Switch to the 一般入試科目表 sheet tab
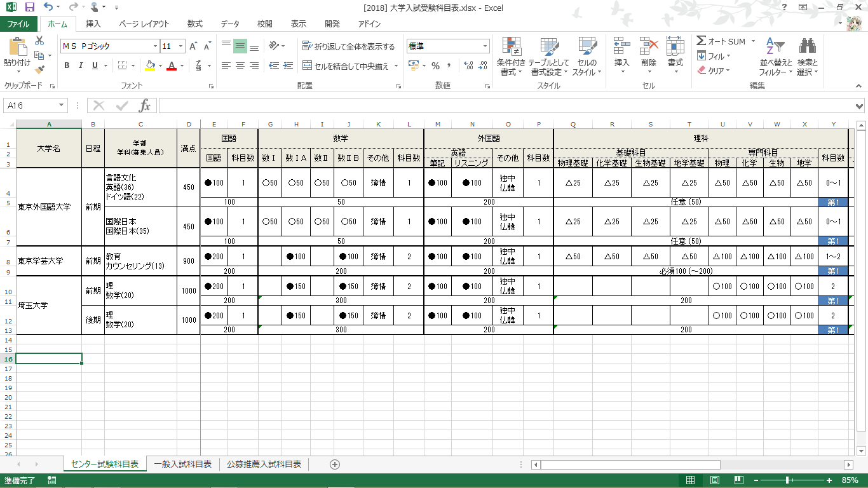Viewport: 868px width, 488px height. point(182,464)
